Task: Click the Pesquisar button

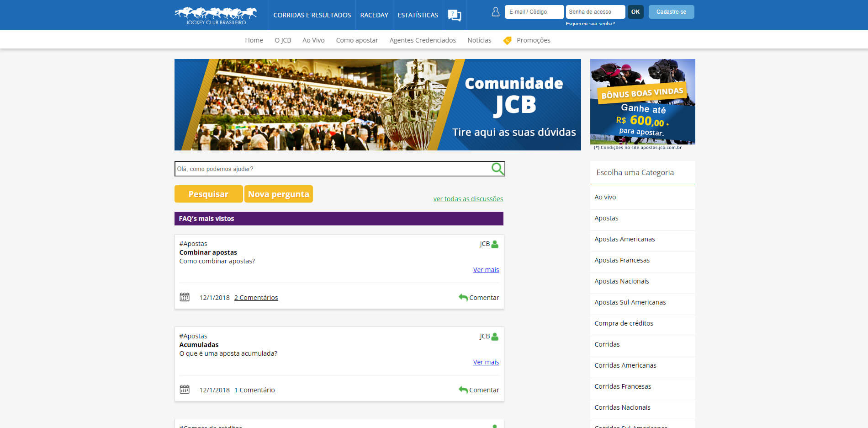Action: pos(208,194)
